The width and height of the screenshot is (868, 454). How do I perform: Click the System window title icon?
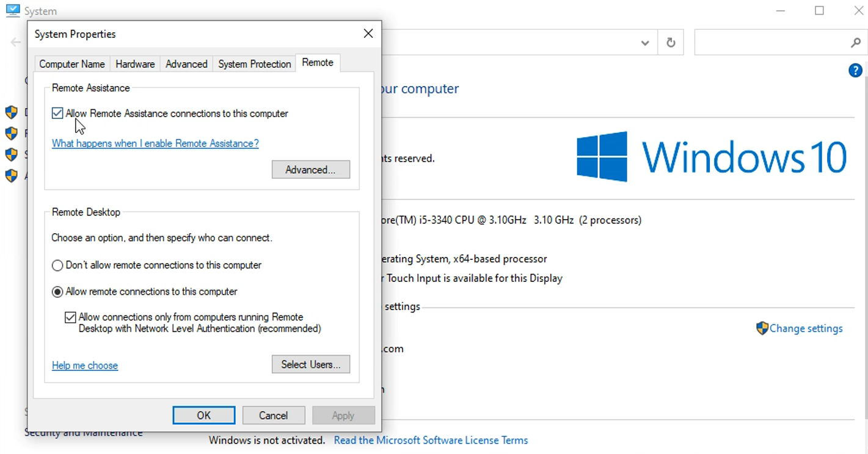coord(12,10)
